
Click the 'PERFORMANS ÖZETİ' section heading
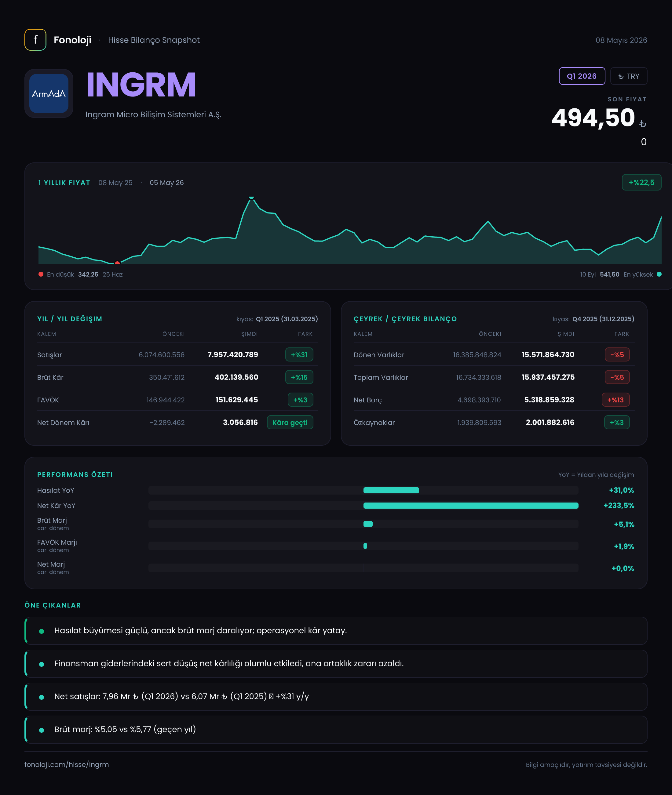(x=75, y=475)
